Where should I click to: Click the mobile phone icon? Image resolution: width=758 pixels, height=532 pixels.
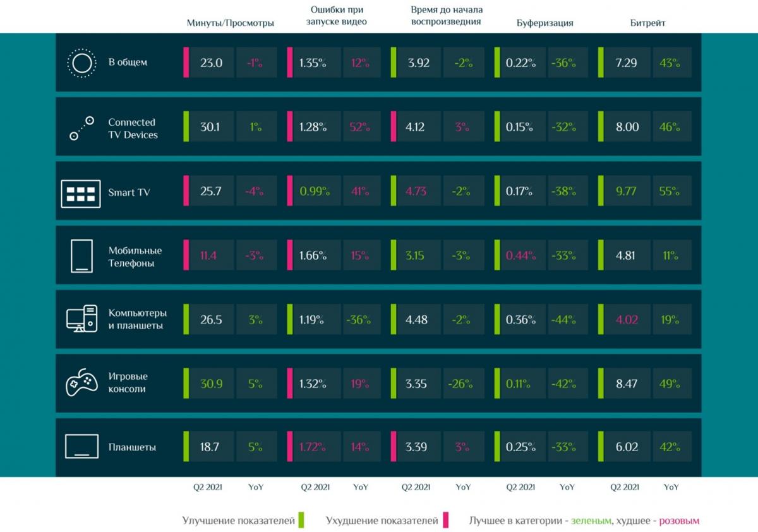pyautogui.click(x=81, y=256)
